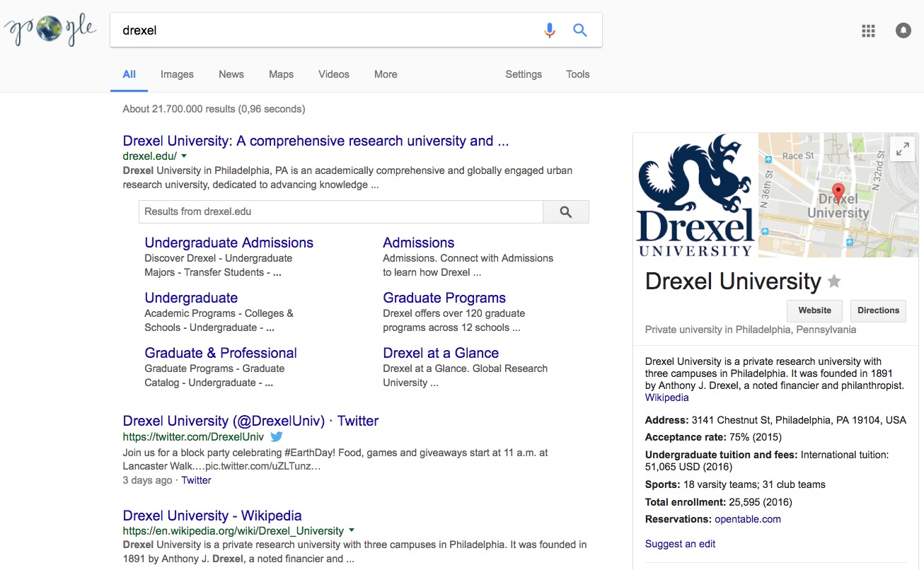Click the Twitter bird icon

(x=276, y=437)
